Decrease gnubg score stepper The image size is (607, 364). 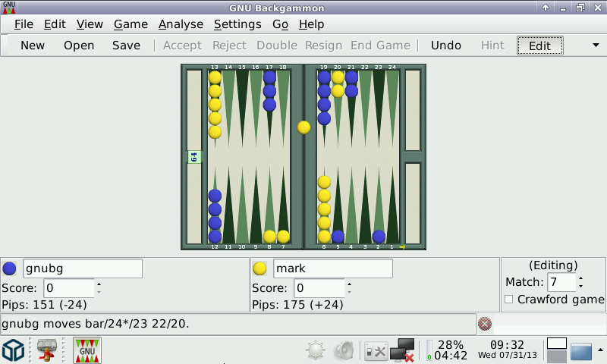click(99, 292)
